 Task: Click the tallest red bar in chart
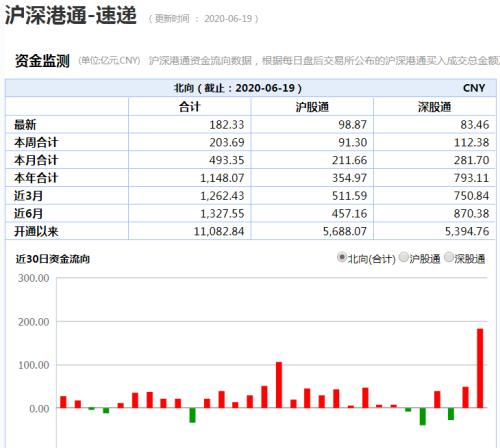click(480, 368)
